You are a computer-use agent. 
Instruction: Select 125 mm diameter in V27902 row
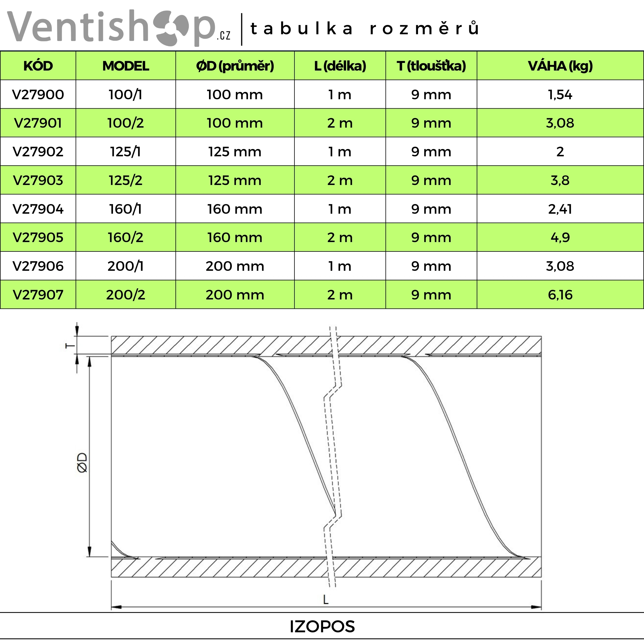click(x=235, y=152)
